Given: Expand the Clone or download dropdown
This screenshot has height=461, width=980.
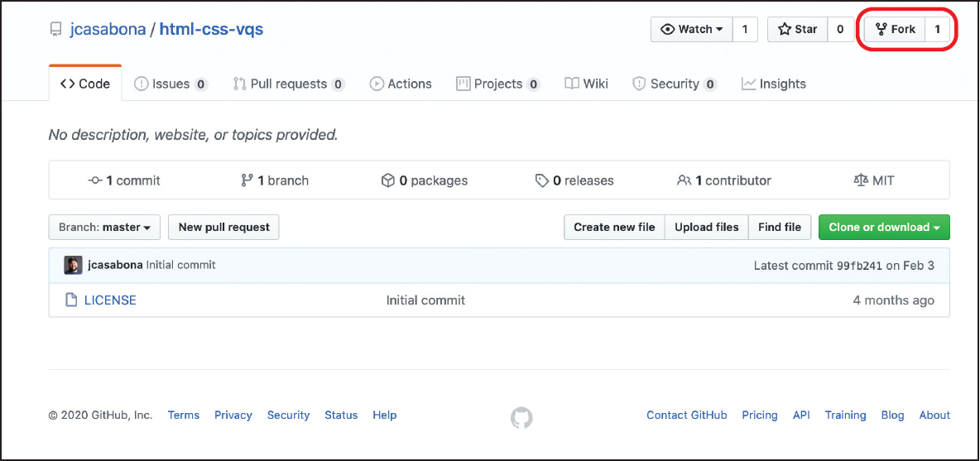Looking at the screenshot, I should [884, 228].
